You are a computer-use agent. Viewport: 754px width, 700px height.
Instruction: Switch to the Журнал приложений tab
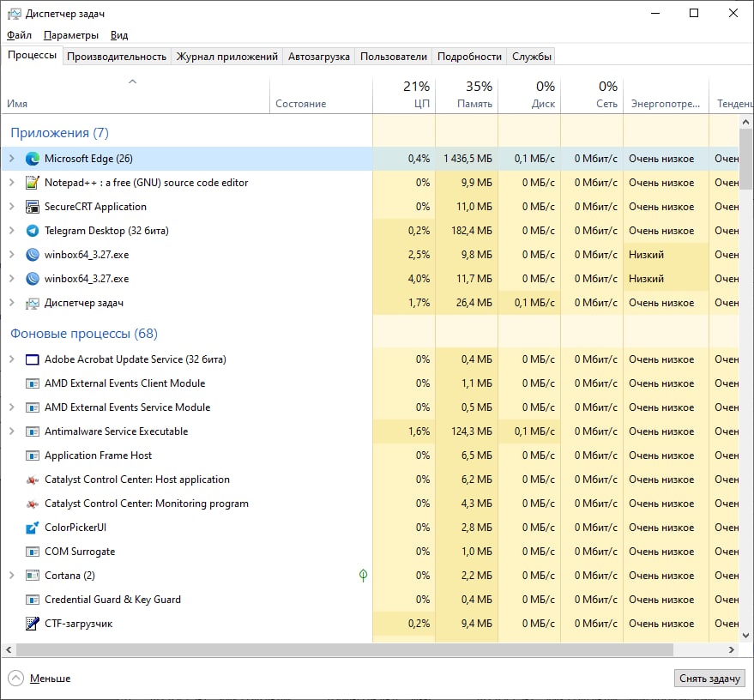pos(227,57)
